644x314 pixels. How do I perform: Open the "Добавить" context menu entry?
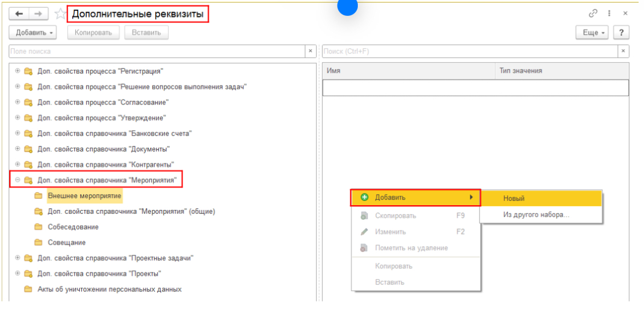415,197
